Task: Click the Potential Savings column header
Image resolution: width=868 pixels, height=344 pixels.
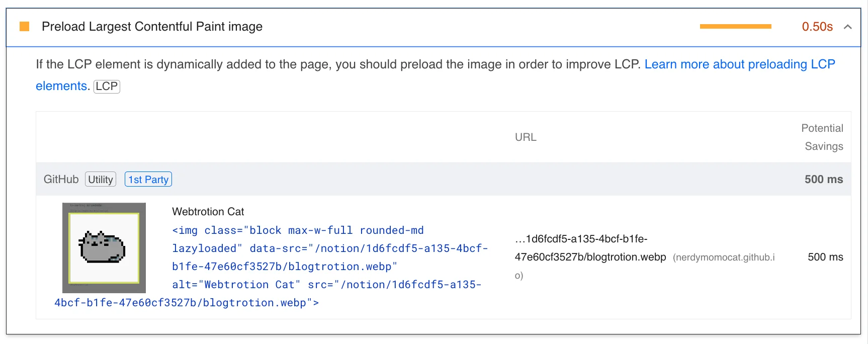Action: 823,137
